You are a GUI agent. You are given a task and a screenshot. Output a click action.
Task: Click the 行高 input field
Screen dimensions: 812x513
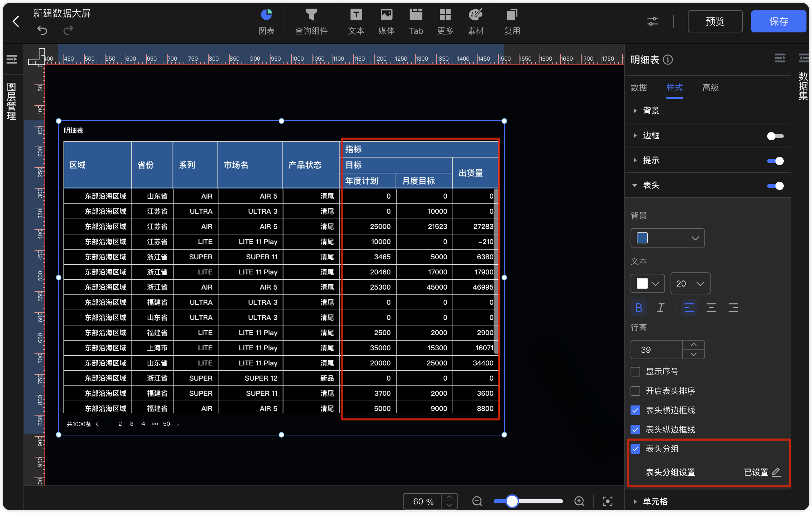point(656,350)
